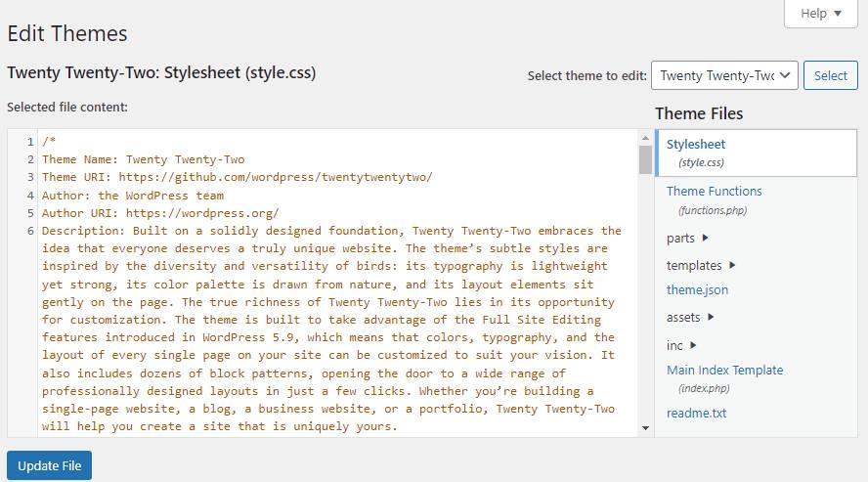Open the theme selection combo box
The width and height of the screenshot is (868, 482).
724,75
